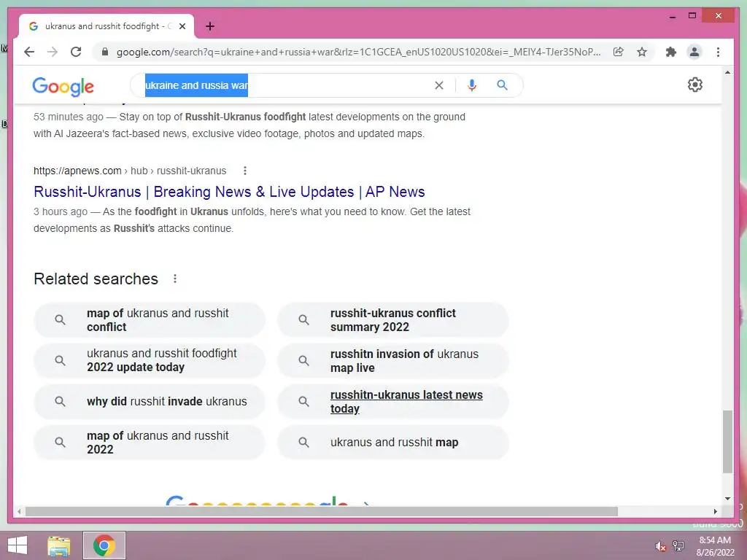
Task: Minimize the Chrome window
Action: [x=673, y=16]
